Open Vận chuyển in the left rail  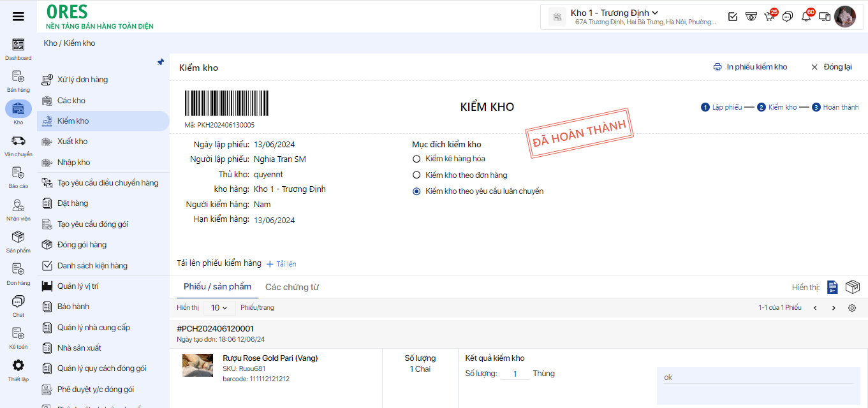[x=18, y=145]
